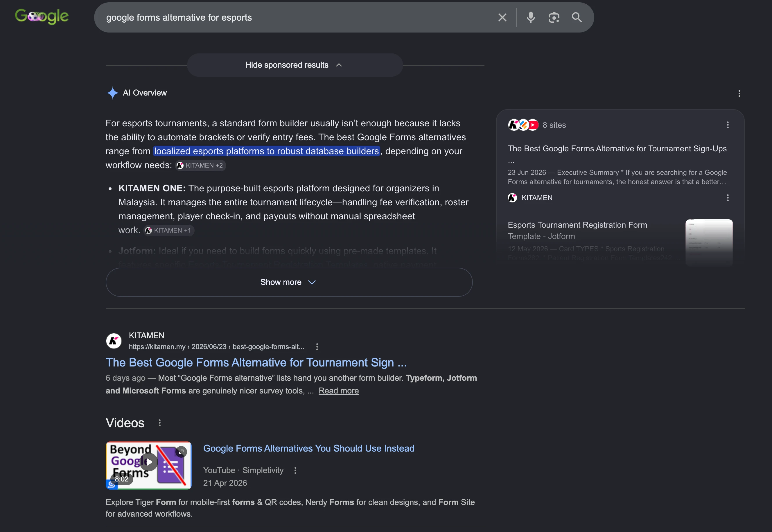Open the KITAMEN +2 source chip

point(200,165)
